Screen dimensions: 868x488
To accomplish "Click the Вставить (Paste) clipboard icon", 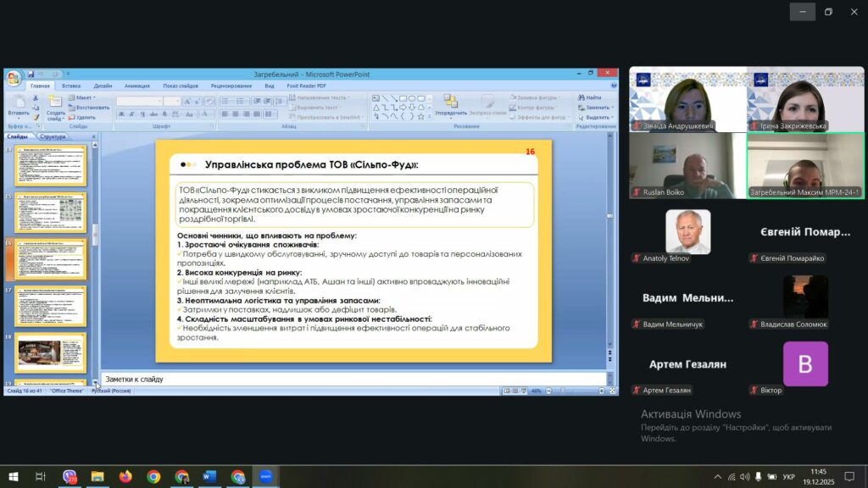I will (18, 104).
